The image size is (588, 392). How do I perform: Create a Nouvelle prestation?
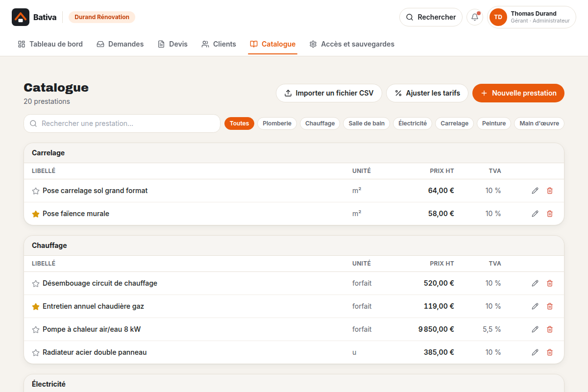coord(518,93)
